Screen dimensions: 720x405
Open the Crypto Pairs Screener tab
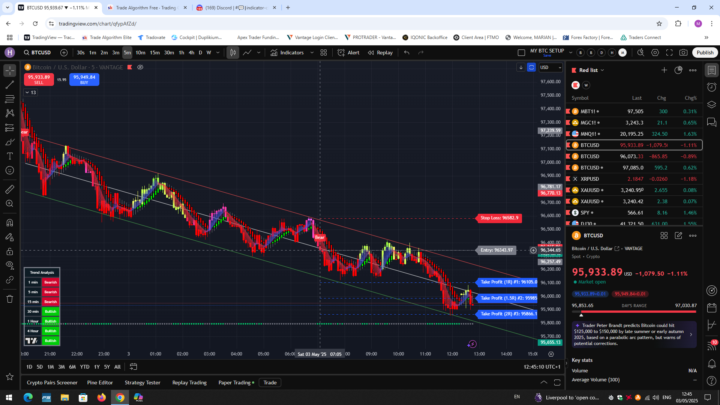click(x=52, y=382)
